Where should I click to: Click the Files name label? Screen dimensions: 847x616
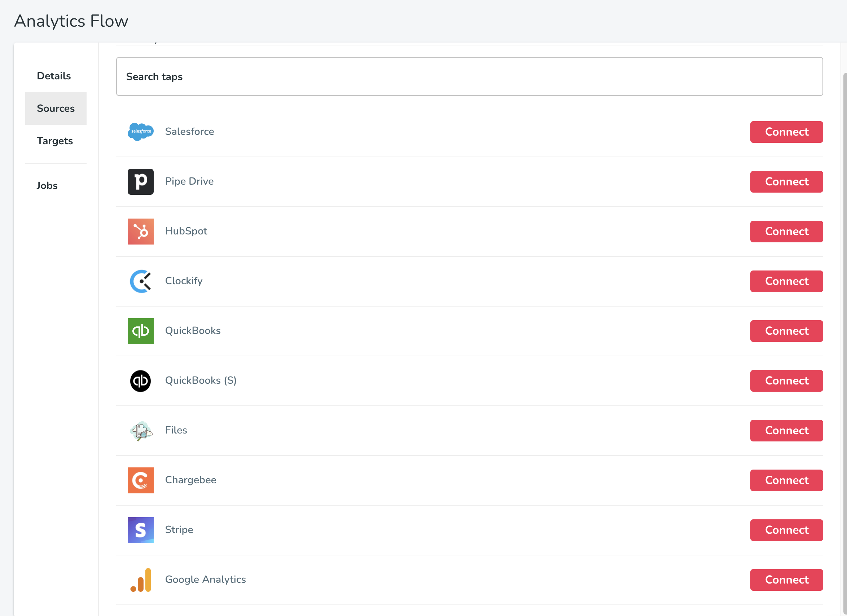[176, 430]
